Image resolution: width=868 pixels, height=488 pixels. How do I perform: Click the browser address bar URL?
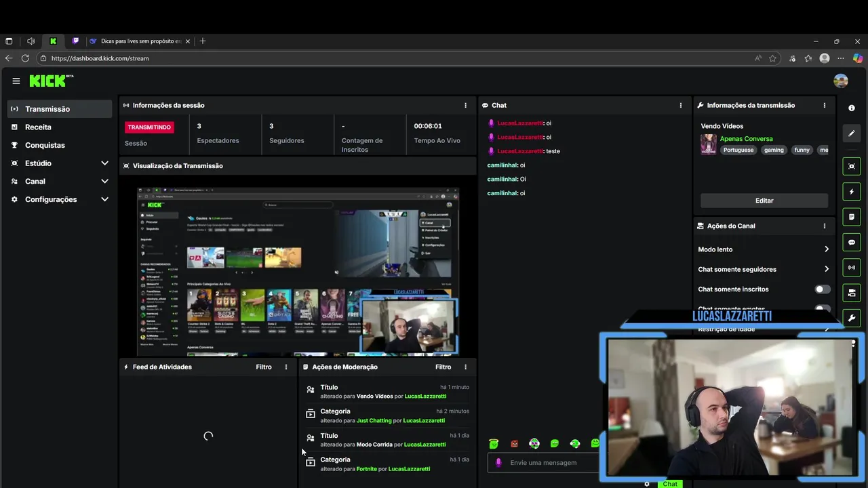pyautogui.click(x=100, y=58)
